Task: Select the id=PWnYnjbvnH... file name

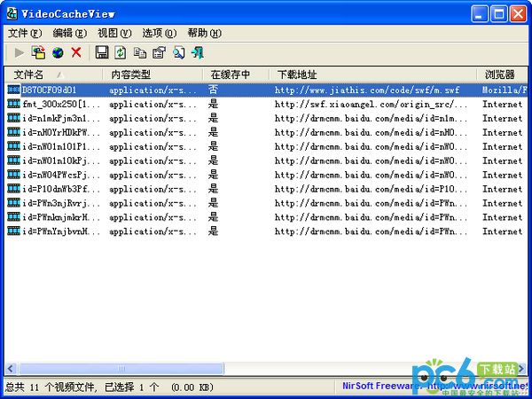Action: click(61, 231)
